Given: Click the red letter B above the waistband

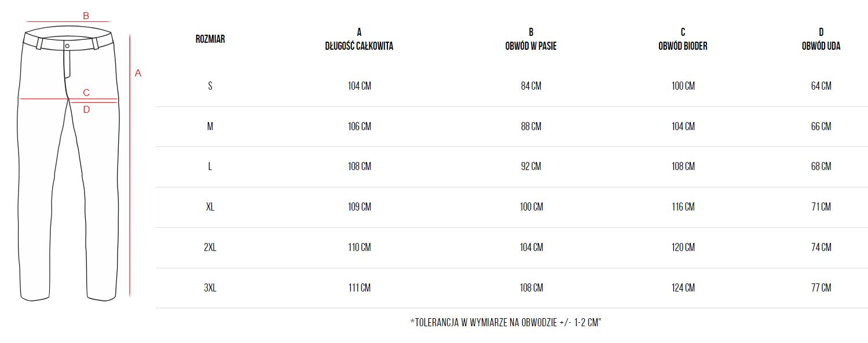Looking at the screenshot, I should point(86,16).
